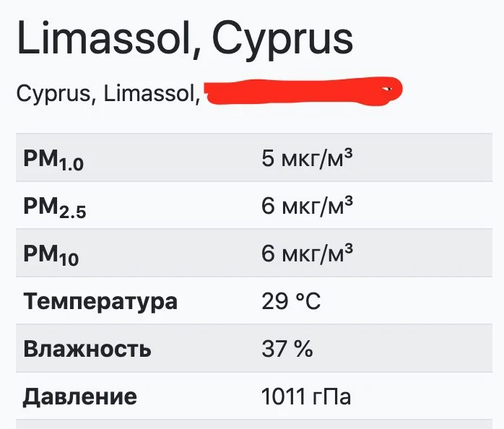The height and width of the screenshot is (429, 504).
Task: Click the red scribble hiding the address
Action: 302,92
